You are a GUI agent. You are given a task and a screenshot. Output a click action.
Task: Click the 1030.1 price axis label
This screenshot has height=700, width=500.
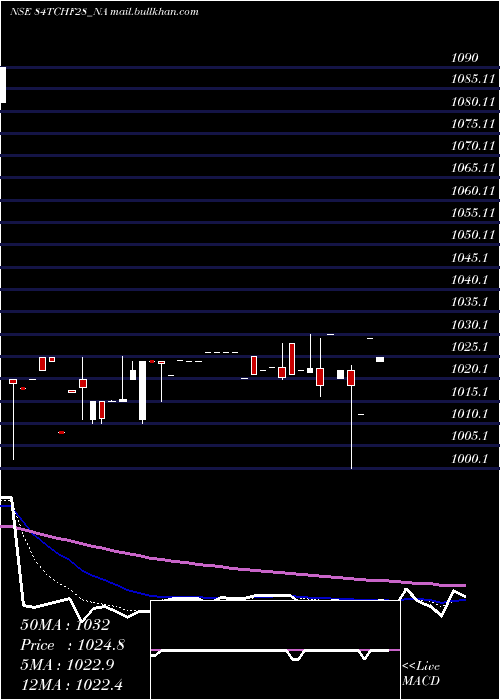tap(469, 325)
